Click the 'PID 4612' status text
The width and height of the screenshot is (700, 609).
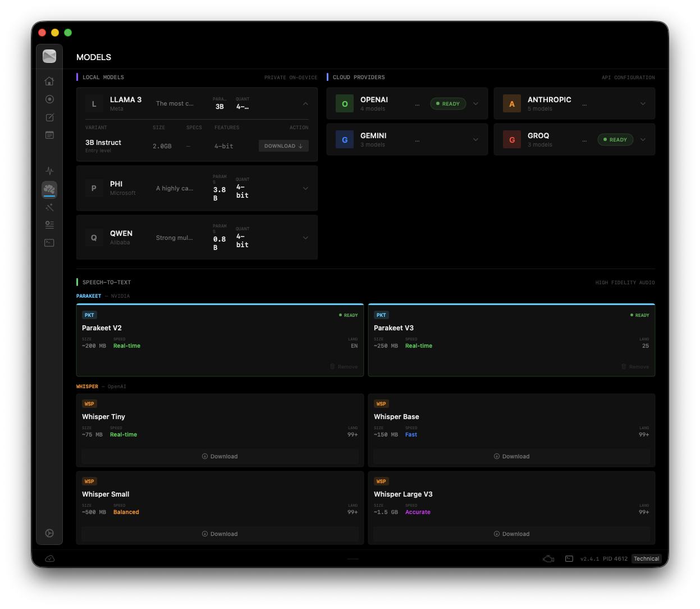pos(615,559)
